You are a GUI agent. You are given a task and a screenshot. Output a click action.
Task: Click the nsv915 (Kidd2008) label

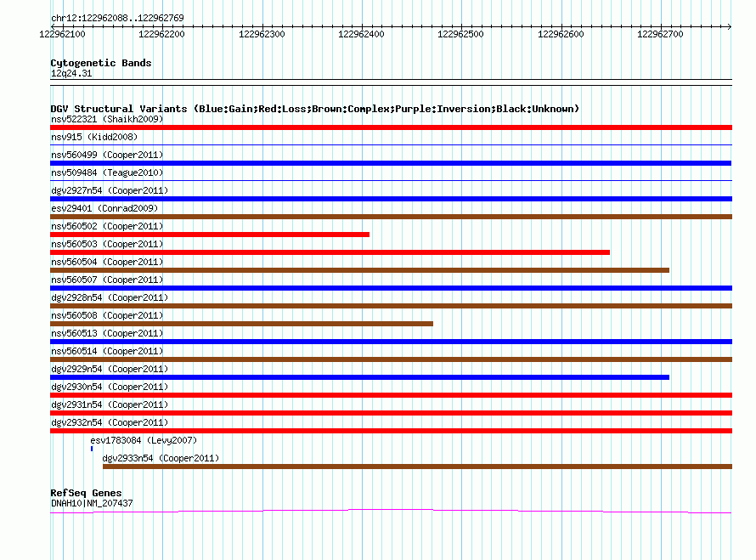coord(94,137)
